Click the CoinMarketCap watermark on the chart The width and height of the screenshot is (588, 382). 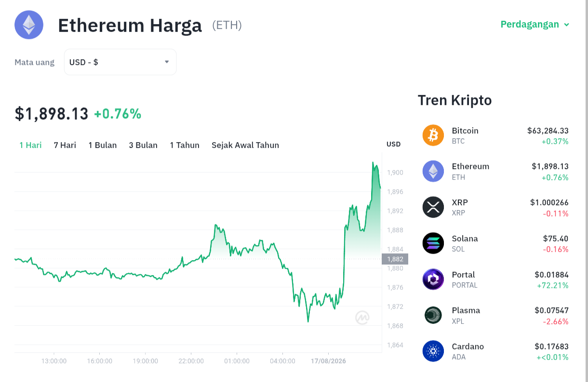[x=362, y=317]
